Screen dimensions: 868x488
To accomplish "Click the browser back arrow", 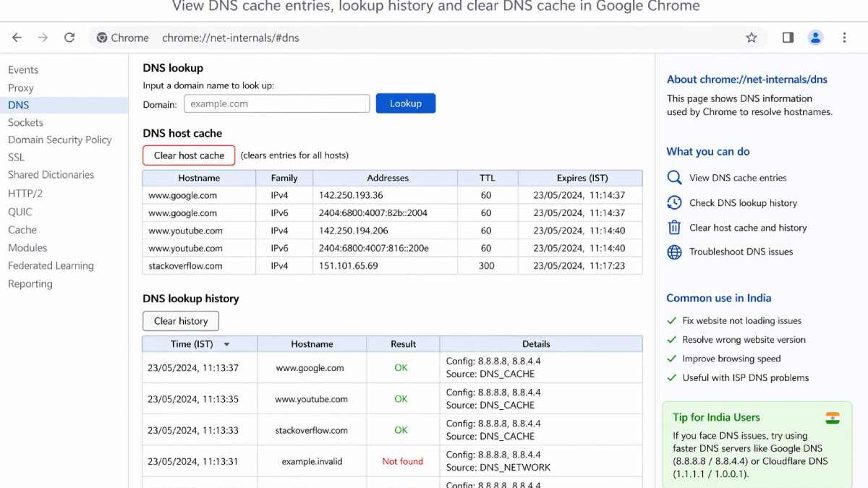I will pyautogui.click(x=17, y=37).
